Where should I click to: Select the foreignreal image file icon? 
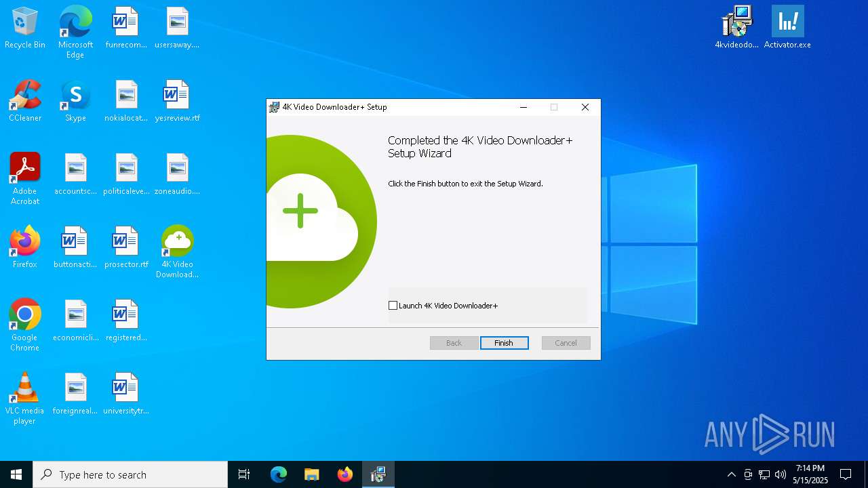[75, 394]
